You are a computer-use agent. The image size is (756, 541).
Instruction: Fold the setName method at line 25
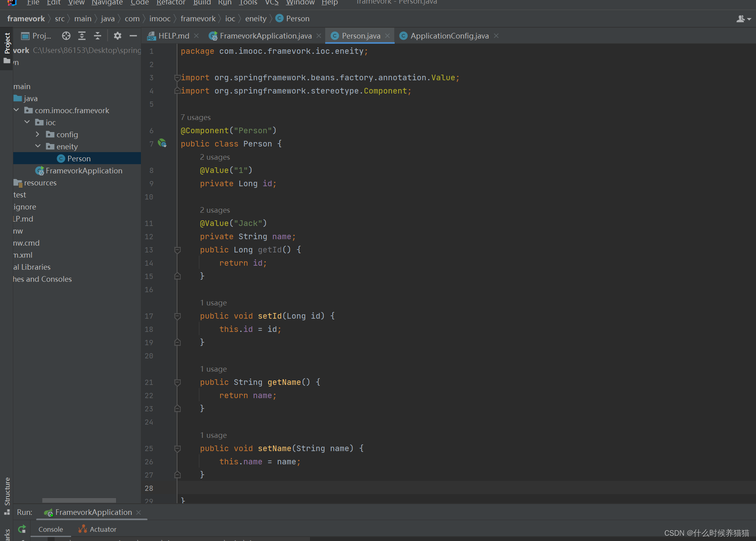[177, 449]
